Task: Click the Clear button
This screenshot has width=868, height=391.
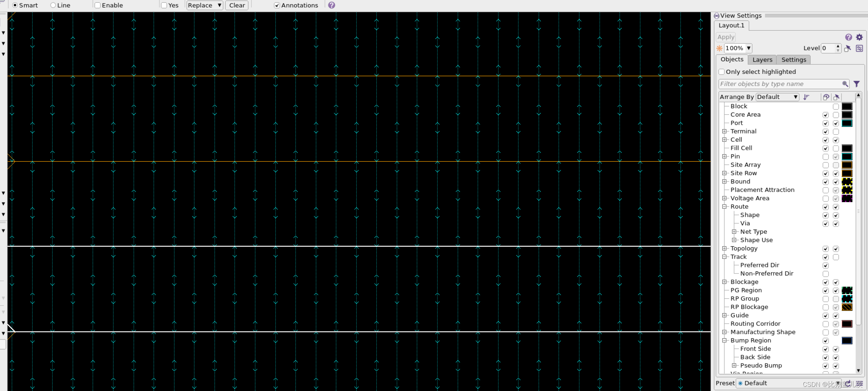Action: 236,5
